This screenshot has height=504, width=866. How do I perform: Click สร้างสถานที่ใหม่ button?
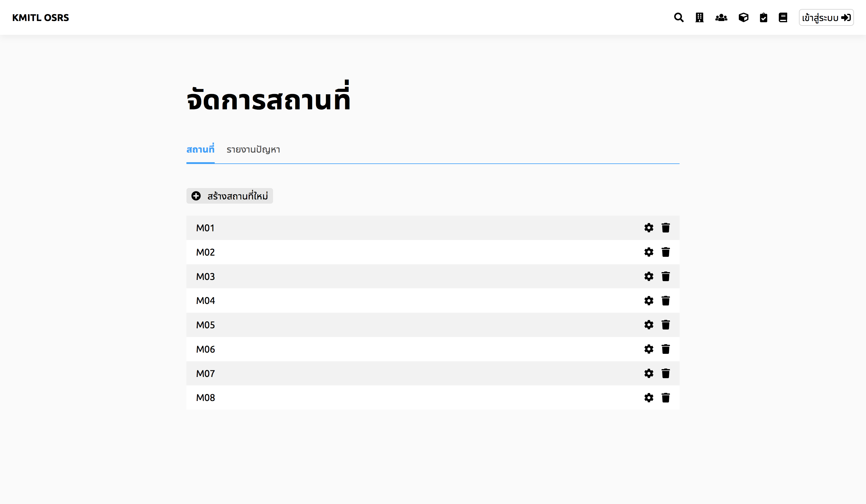[x=229, y=196]
